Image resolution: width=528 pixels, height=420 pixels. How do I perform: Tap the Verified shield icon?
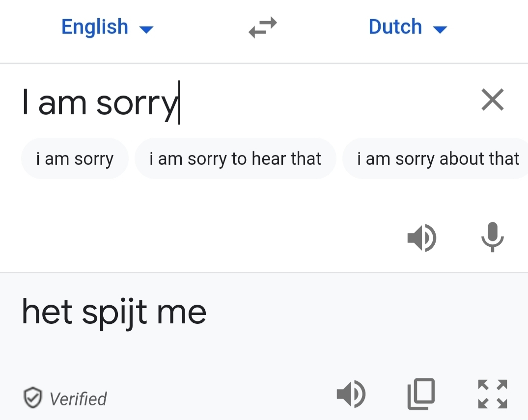click(33, 397)
